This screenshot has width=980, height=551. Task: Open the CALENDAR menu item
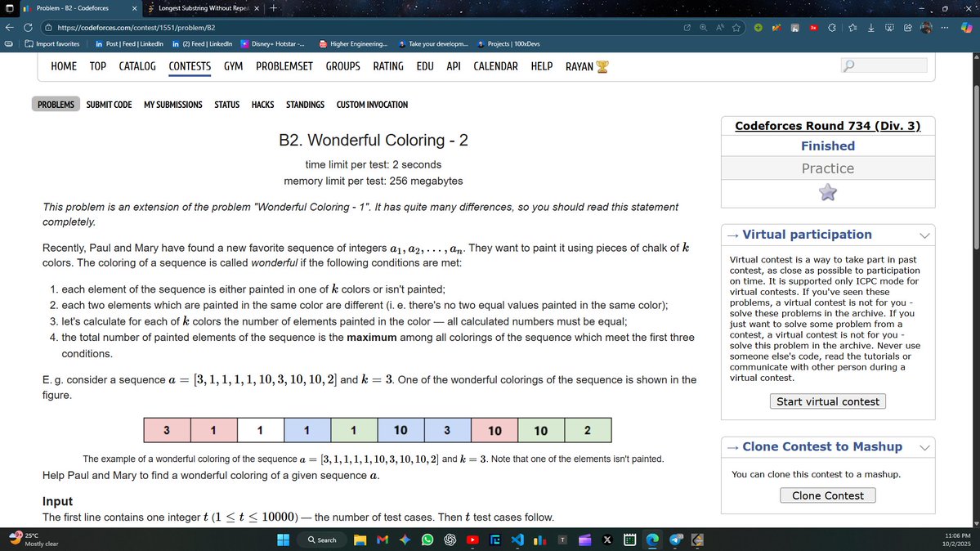[495, 66]
